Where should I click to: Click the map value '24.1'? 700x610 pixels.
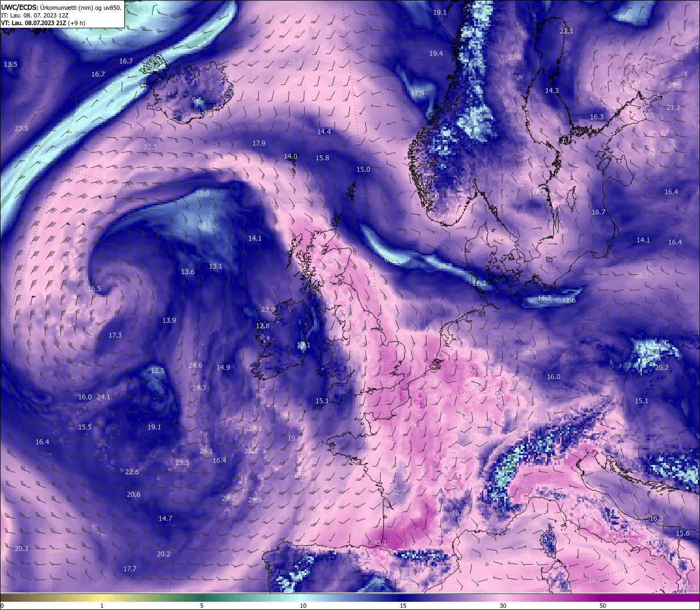[103, 397]
